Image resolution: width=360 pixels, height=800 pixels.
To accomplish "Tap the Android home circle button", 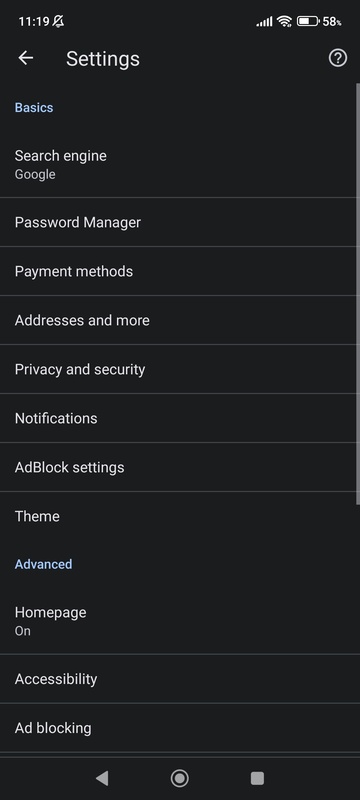I will point(179,778).
